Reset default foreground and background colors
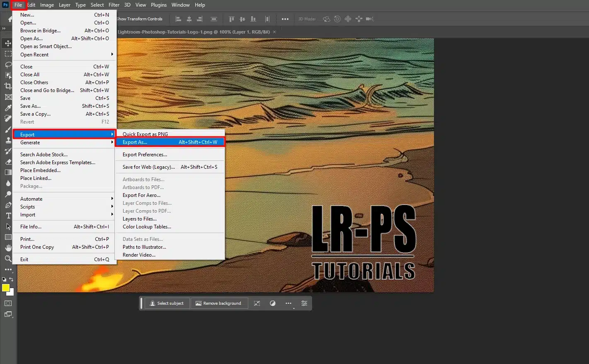589x364 pixels. 4,280
